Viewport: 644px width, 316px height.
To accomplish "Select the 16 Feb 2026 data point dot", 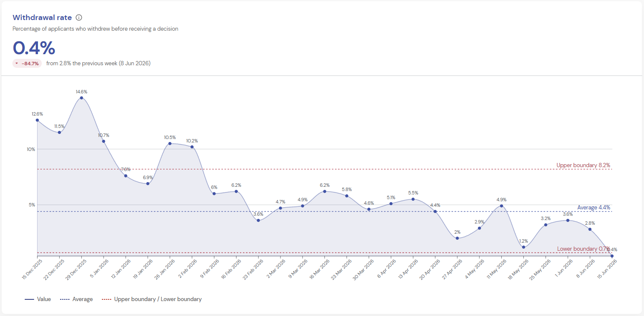I will [x=236, y=191].
